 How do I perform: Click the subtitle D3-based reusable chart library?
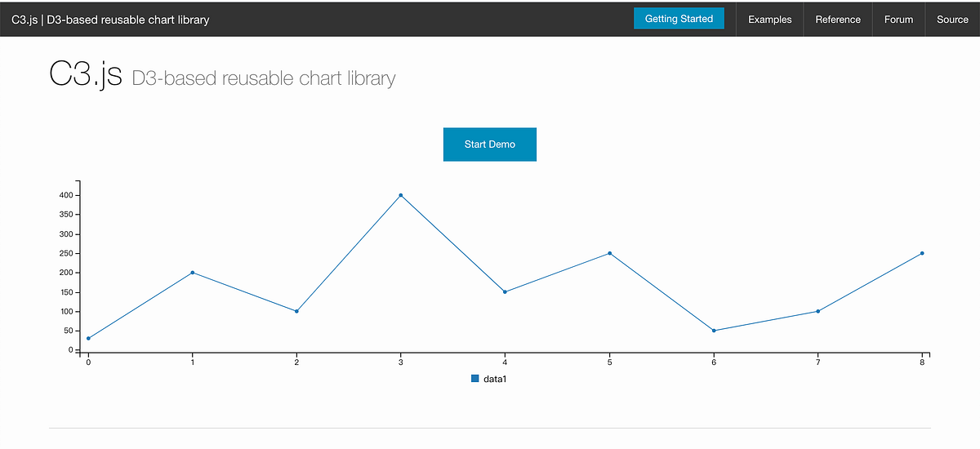[264, 79]
